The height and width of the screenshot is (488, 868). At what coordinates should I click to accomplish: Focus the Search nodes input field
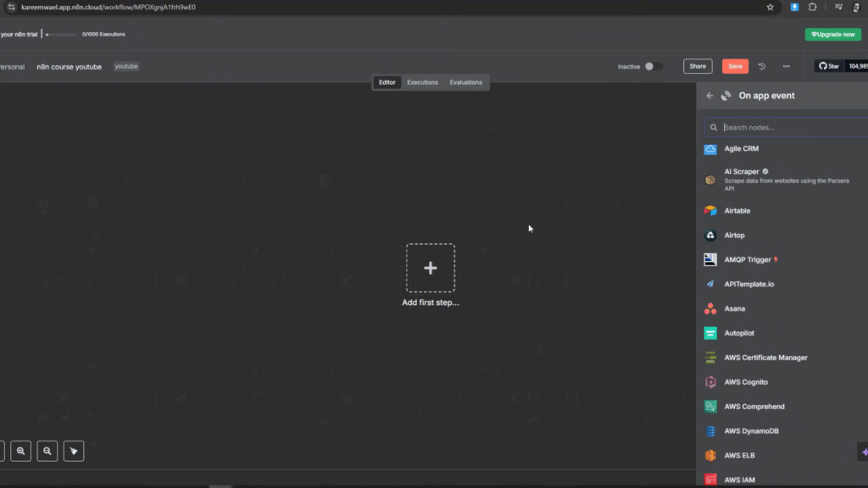[786, 127]
